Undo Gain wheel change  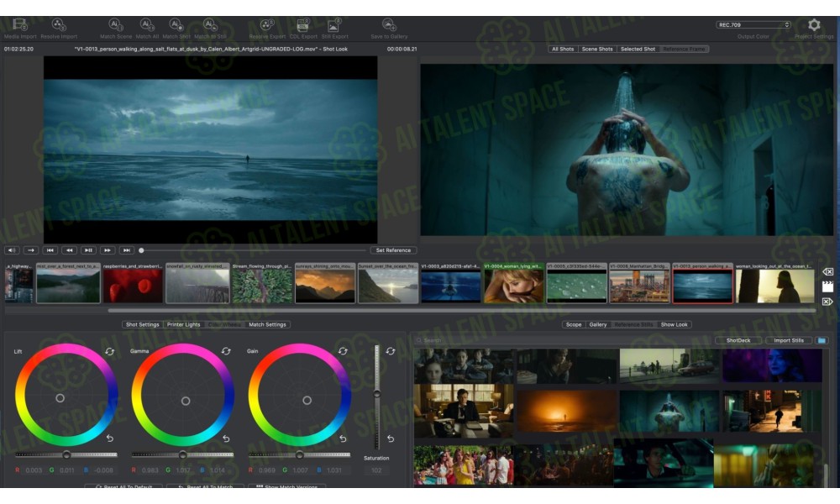click(343, 438)
